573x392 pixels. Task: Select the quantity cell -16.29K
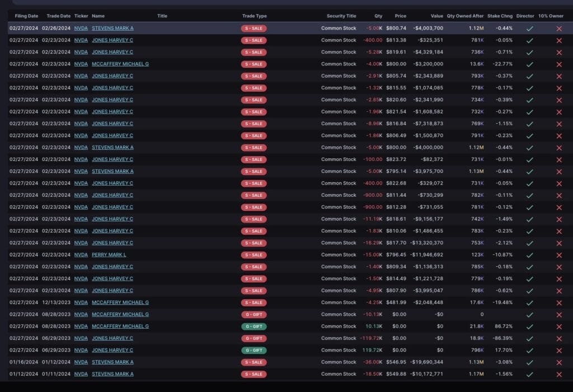point(373,243)
